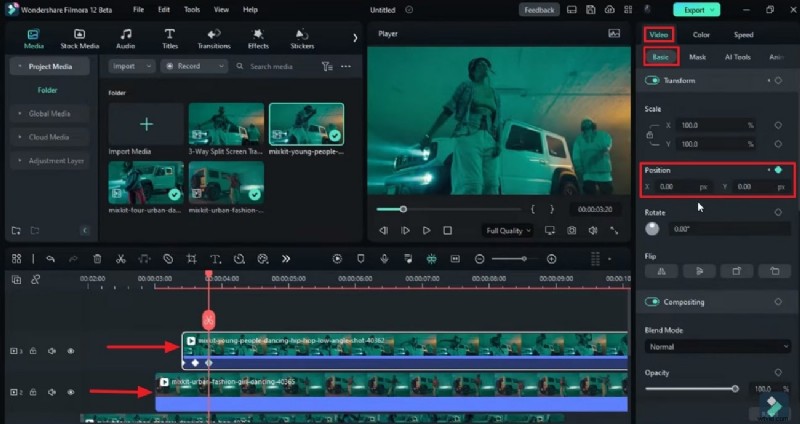Open the Full Quality dropdown
This screenshot has height=424, width=800.
[x=508, y=230]
